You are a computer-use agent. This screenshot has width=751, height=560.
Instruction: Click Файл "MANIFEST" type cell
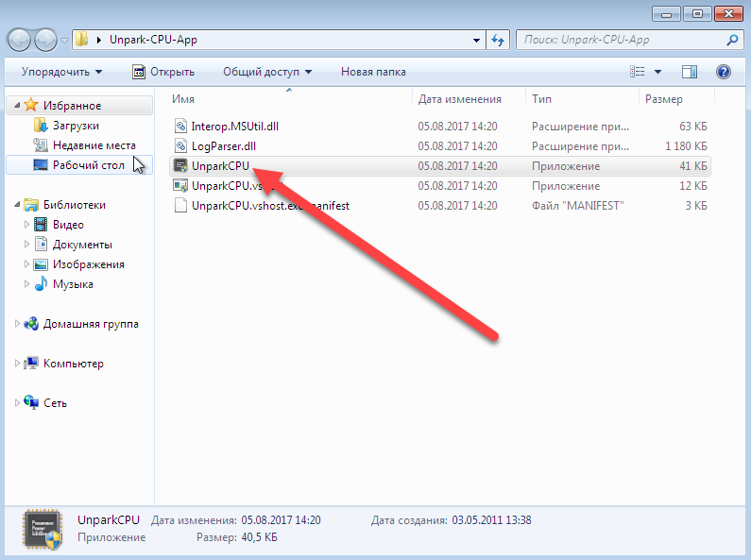(x=577, y=206)
